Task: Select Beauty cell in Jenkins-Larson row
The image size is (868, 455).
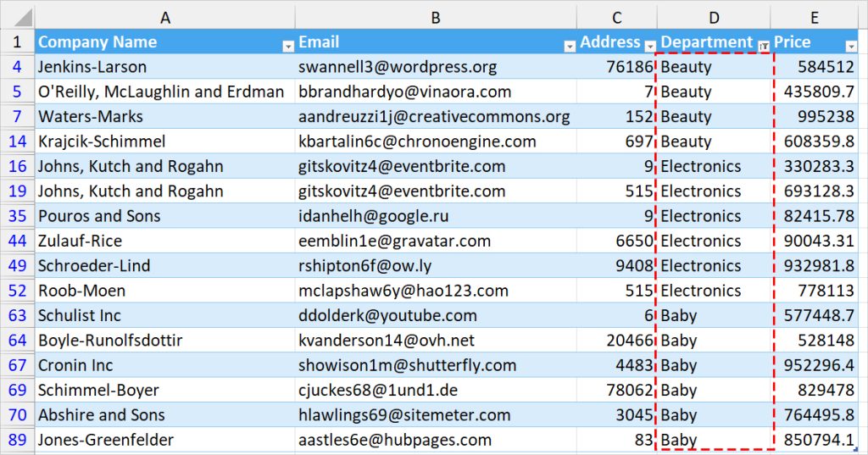Action: point(714,66)
